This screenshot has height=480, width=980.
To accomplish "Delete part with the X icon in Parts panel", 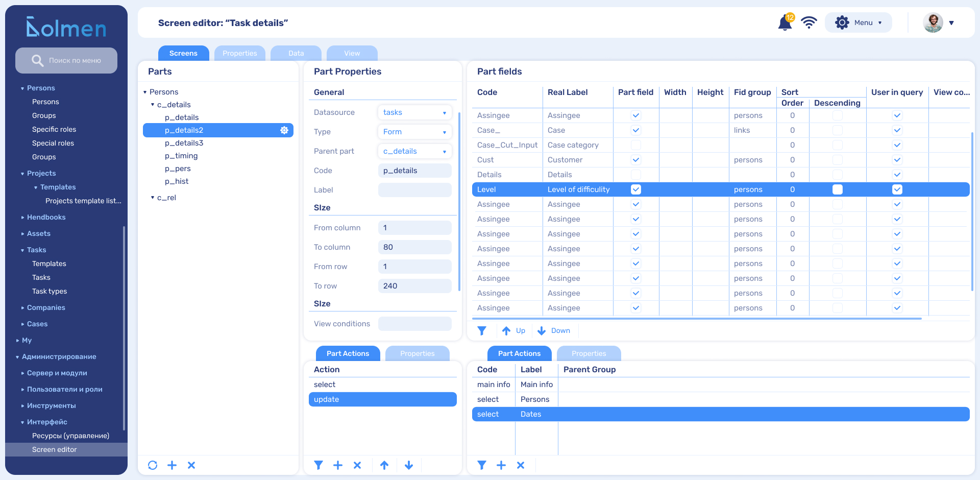I will (191, 465).
